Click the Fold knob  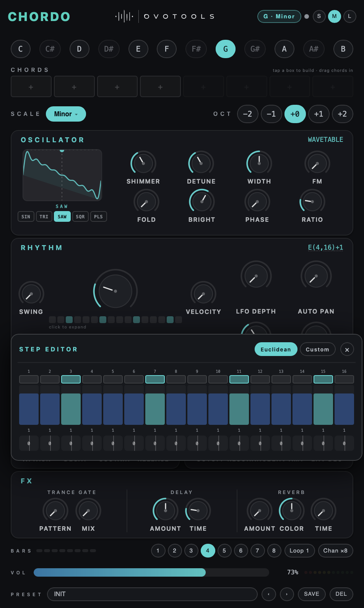coord(146,202)
